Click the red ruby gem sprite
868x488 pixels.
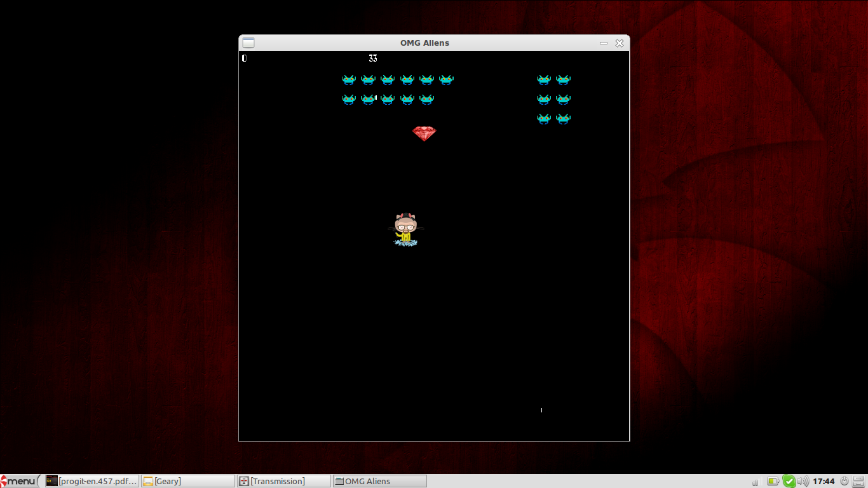point(424,133)
